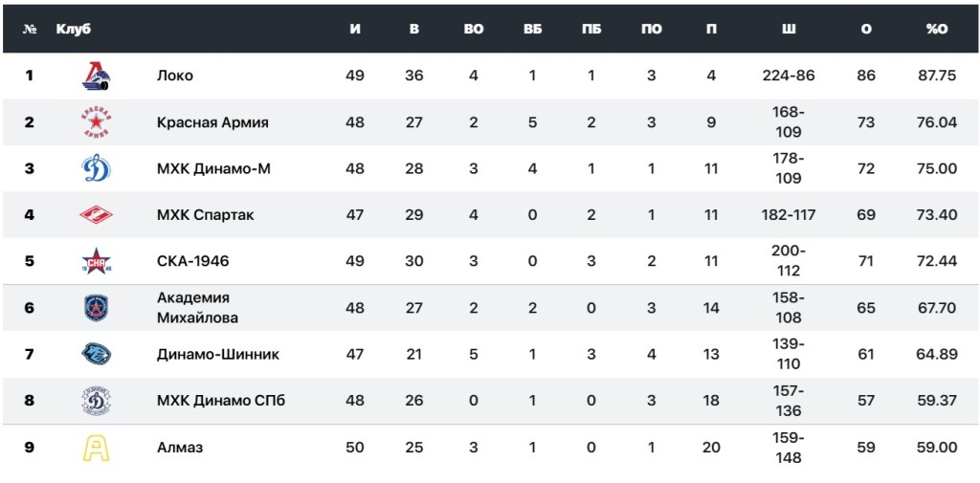Image resolution: width=980 pixels, height=483 pixels.
Task: Open the Красная Армия team page
Action: (x=212, y=122)
